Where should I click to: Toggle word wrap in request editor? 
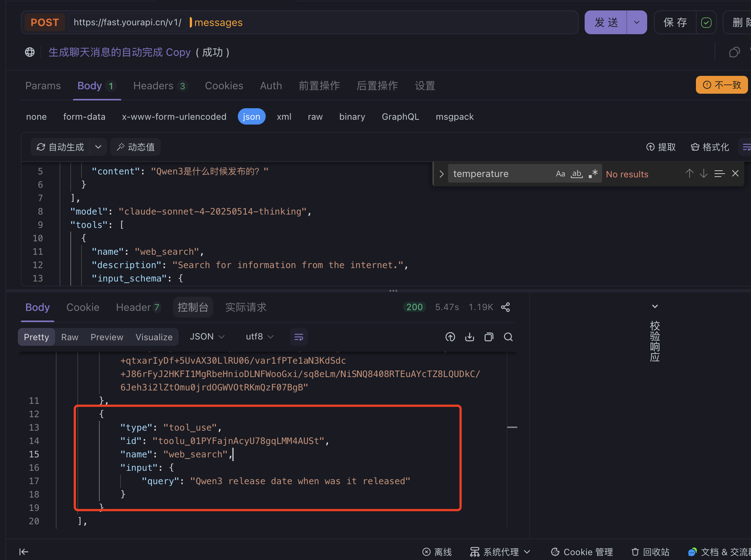[746, 147]
